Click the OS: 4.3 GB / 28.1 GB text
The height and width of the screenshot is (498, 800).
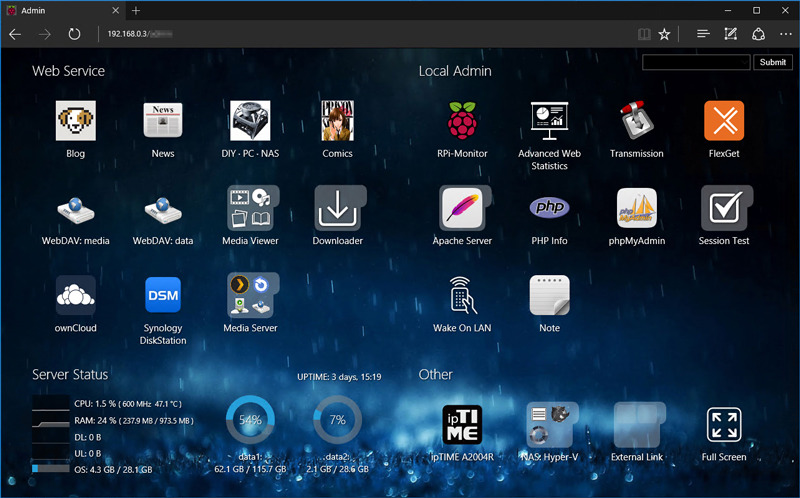(113, 469)
